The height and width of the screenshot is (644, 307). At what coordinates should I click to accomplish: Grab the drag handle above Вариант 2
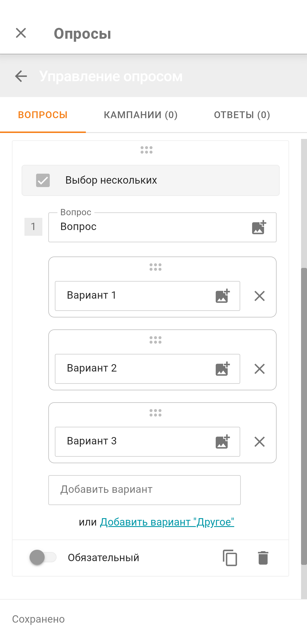click(x=155, y=340)
